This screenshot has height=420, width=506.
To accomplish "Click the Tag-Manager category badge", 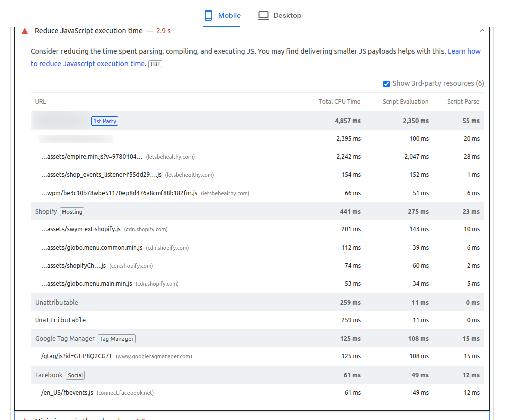I will [x=116, y=339].
